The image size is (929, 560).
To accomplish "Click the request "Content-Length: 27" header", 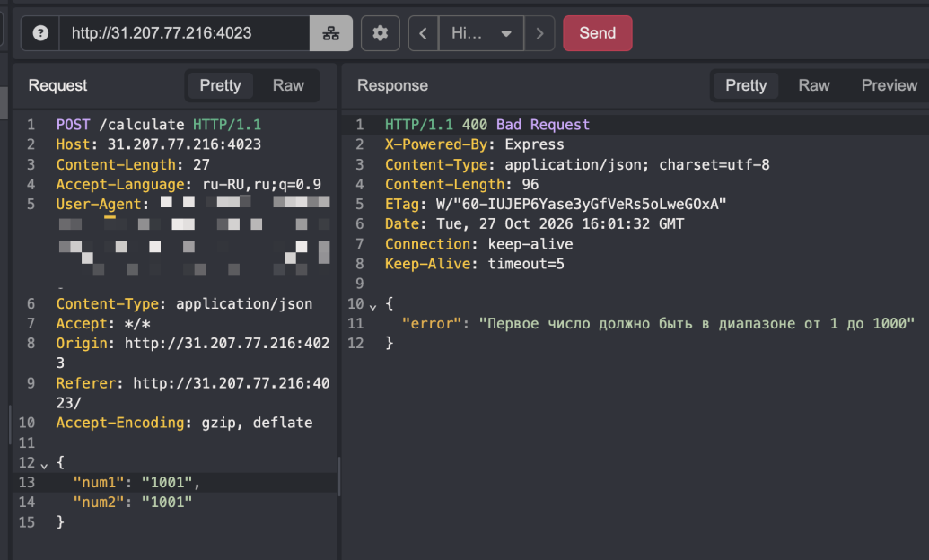I will point(133,165).
